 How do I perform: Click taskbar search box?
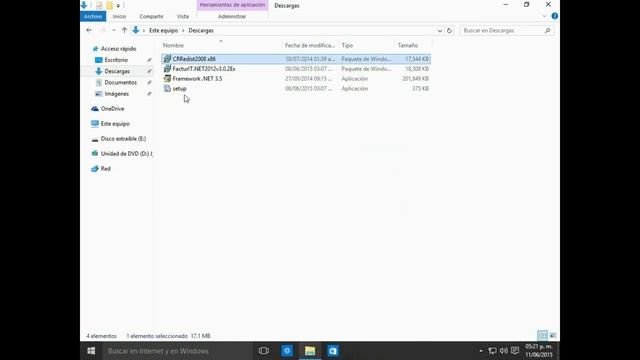(177, 351)
